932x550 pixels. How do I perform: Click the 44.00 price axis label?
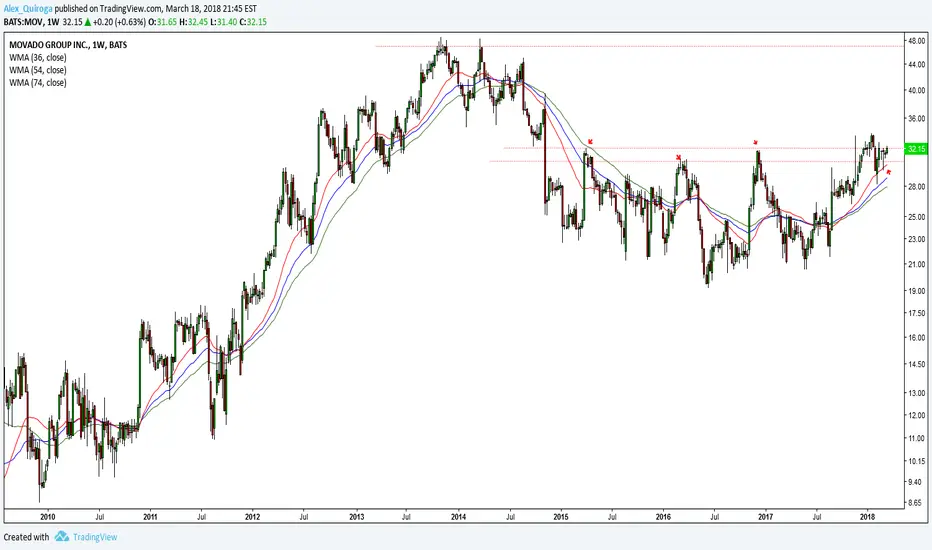[917, 64]
